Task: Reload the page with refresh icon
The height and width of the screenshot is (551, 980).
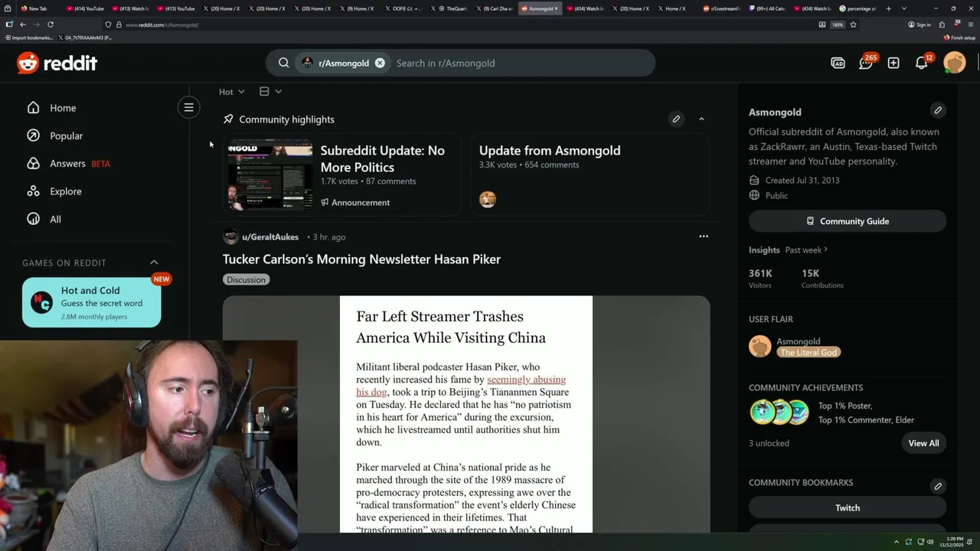Action: pos(51,24)
